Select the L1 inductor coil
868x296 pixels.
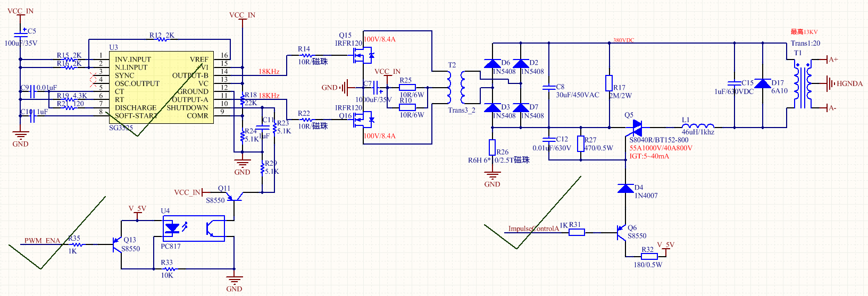(x=698, y=126)
